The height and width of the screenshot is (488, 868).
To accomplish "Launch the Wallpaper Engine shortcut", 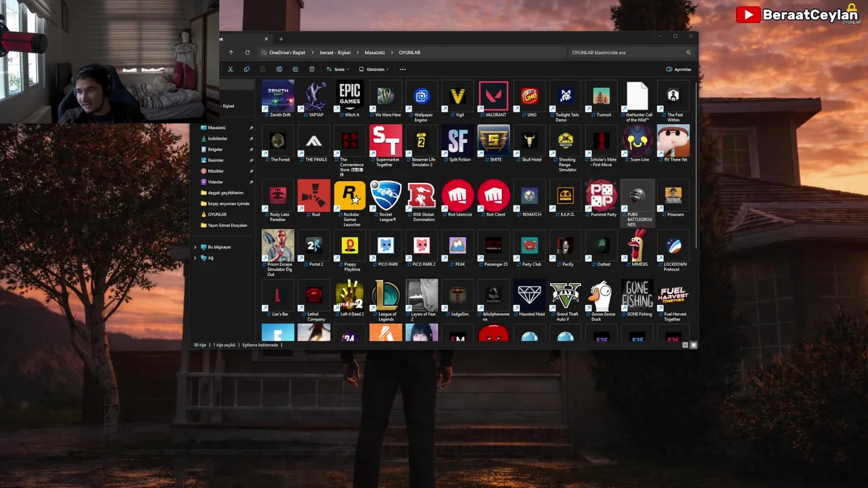I will [x=422, y=96].
